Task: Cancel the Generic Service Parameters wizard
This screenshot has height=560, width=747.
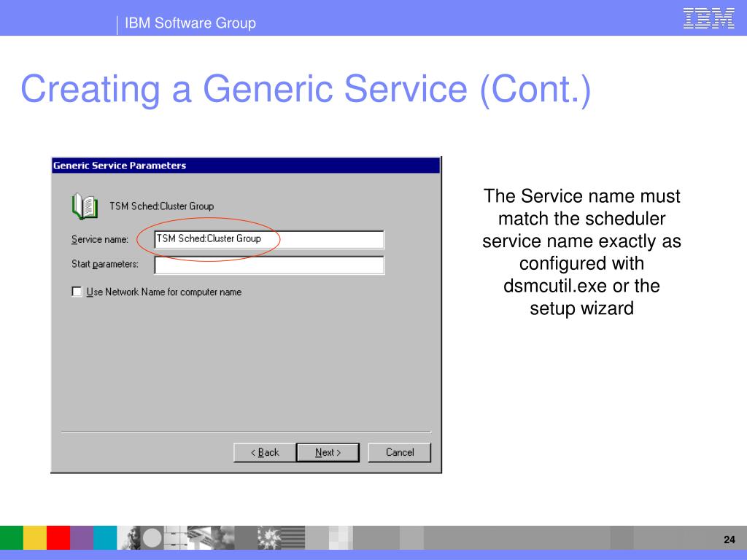Action: click(399, 452)
